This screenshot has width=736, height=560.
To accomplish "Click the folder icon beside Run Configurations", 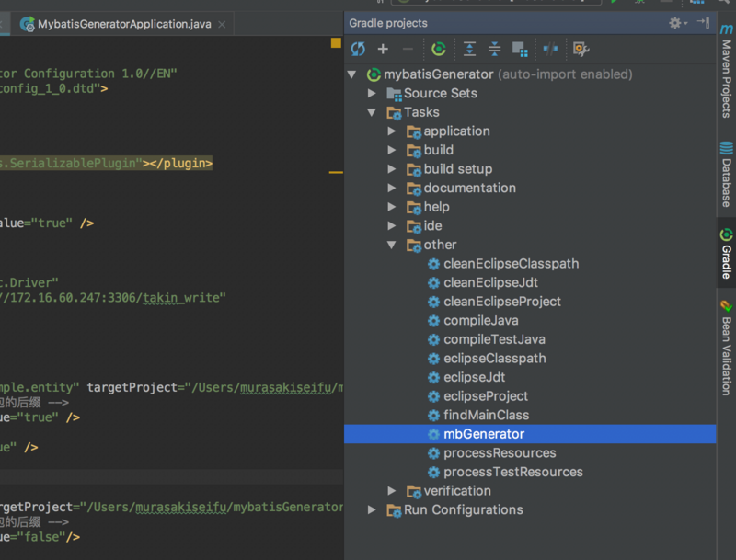I will pyautogui.click(x=394, y=510).
